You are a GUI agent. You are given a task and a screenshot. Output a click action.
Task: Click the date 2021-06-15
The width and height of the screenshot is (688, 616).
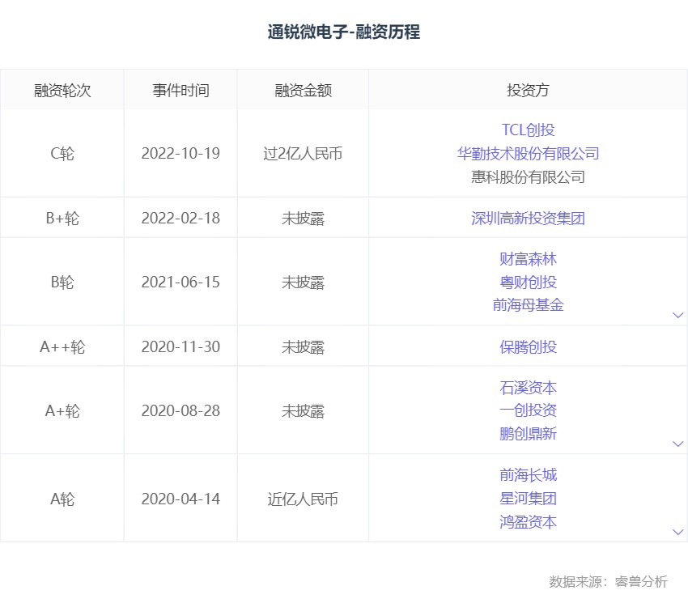[x=180, y=283]
